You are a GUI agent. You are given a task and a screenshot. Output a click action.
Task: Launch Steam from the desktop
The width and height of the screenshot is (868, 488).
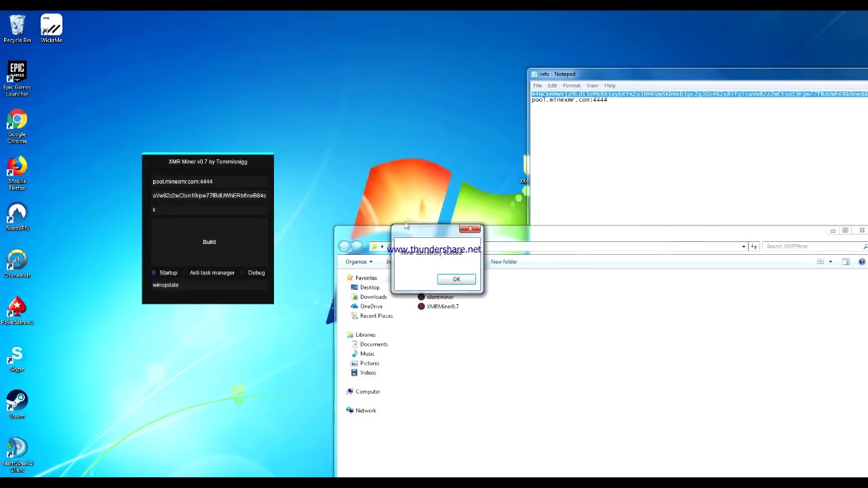pos(17,405)
